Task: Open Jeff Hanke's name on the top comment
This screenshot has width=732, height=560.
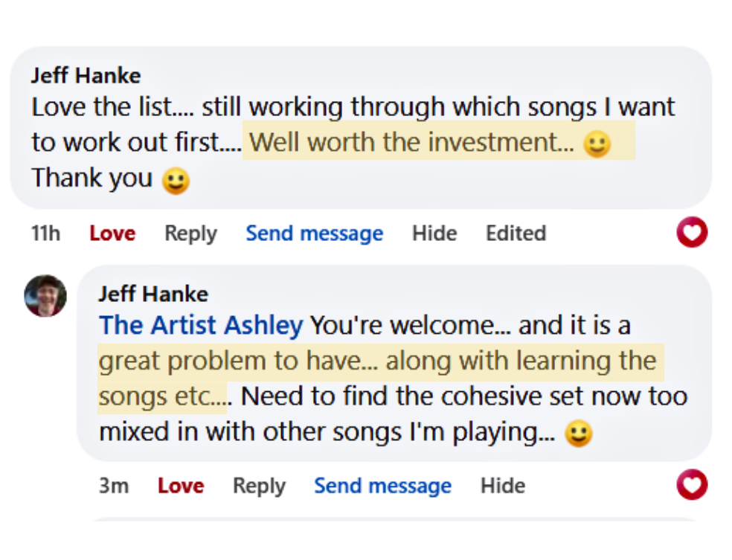Action: [86, 75]
